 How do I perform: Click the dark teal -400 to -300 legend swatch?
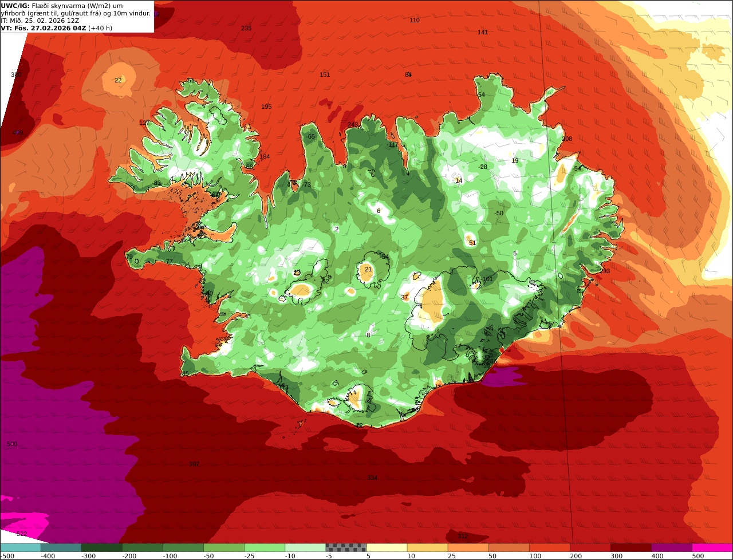[61, 547]
